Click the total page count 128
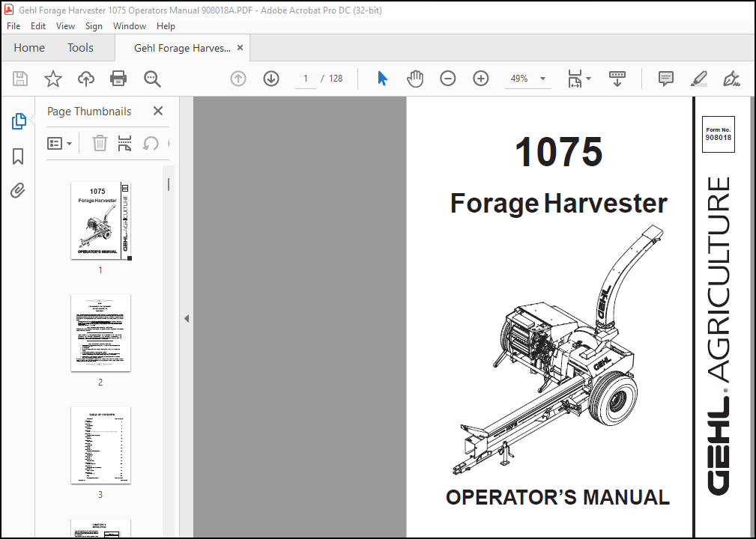Viewport: 756px width, 539px height. pyautogui.click(x=336, y=79)
